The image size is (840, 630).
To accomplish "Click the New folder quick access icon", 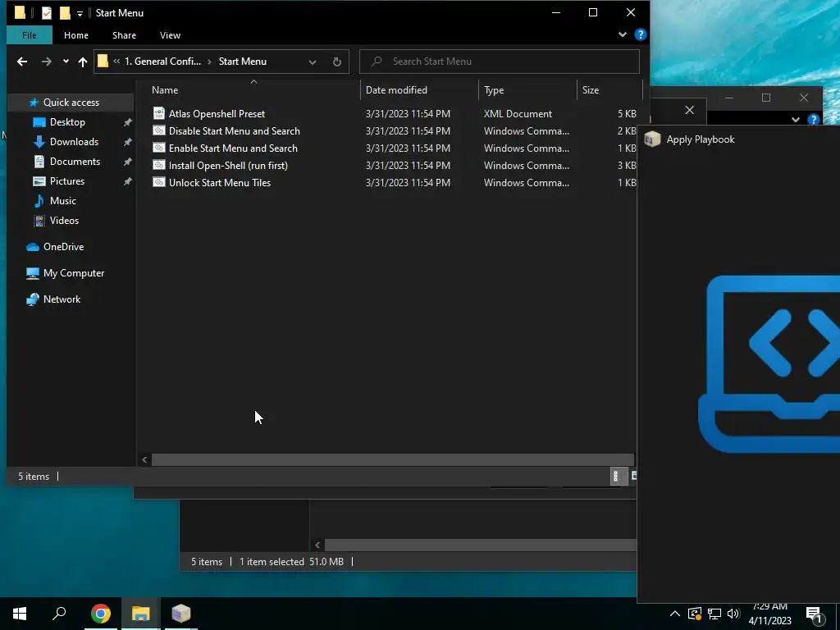I will [65, 13].
